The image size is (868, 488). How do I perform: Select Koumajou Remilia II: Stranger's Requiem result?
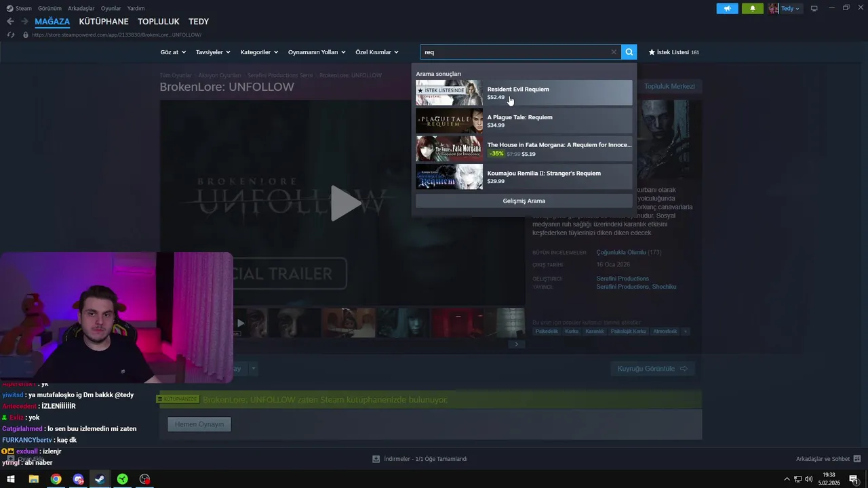524,177
